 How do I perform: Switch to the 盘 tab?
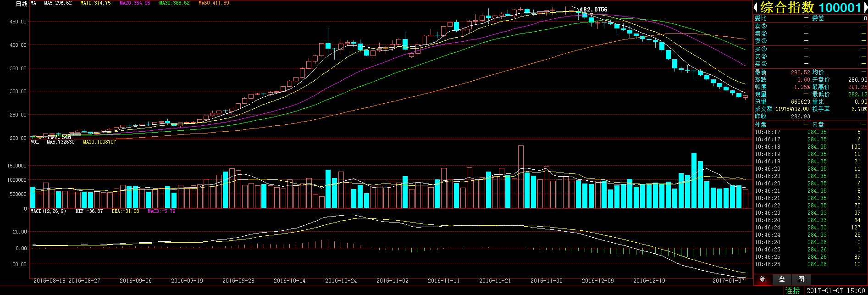[782, 279]
